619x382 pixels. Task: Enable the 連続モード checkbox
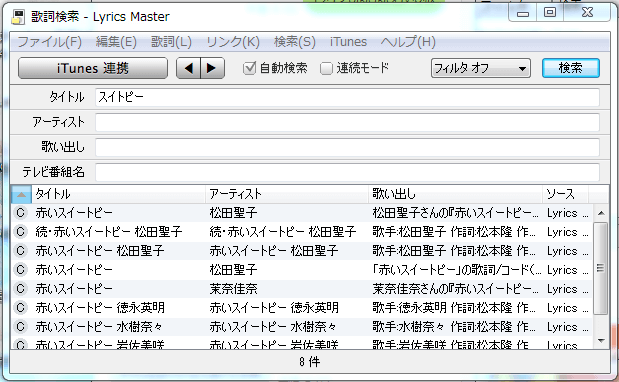(326, 68)
